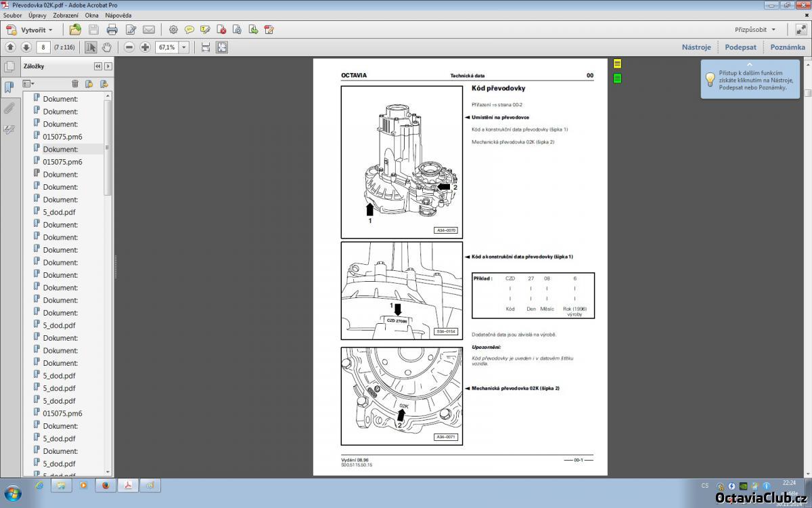Toggle the page thumbnails panel icon
This screenshot has width=812, height=508.
click(9, 67)
